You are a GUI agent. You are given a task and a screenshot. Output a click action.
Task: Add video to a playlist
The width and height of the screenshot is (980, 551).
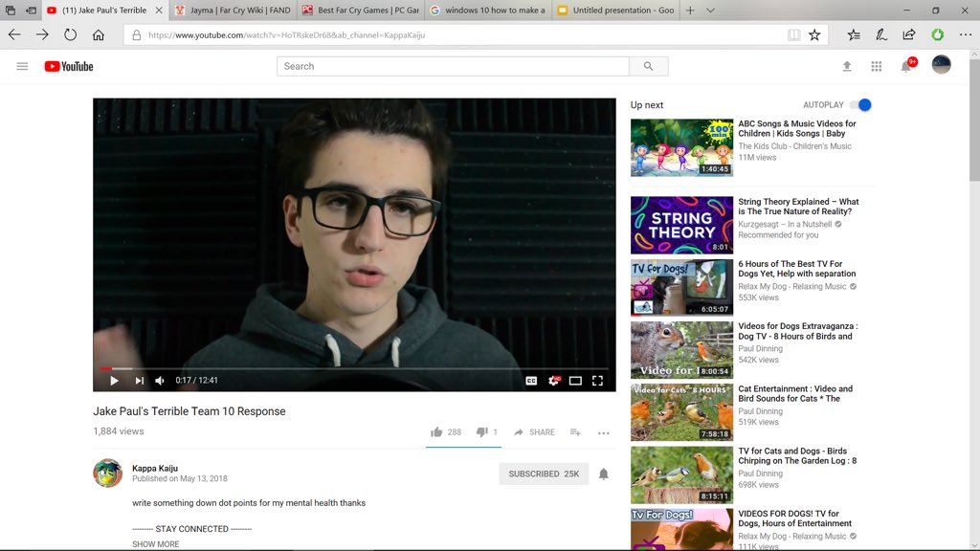pos(575,431)
